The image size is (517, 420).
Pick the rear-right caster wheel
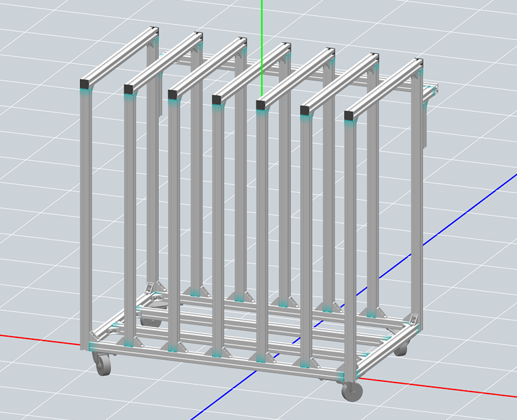402,349
